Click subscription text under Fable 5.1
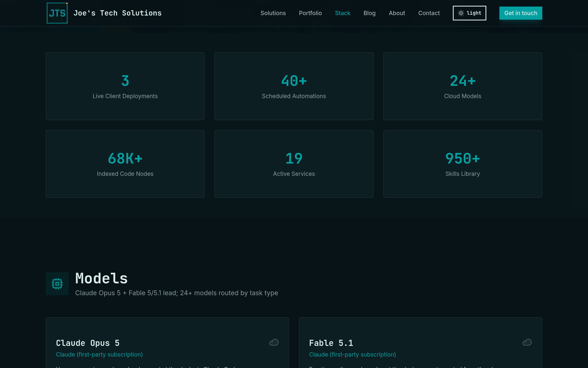This screenshot has height=368, width=588. coord(352,355)
